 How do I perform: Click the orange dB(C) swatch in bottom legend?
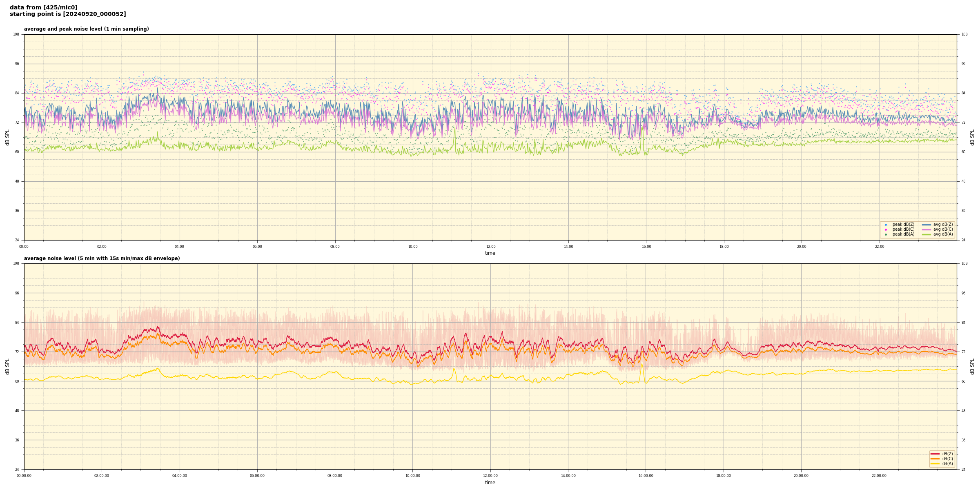click(x=935, y=459)
